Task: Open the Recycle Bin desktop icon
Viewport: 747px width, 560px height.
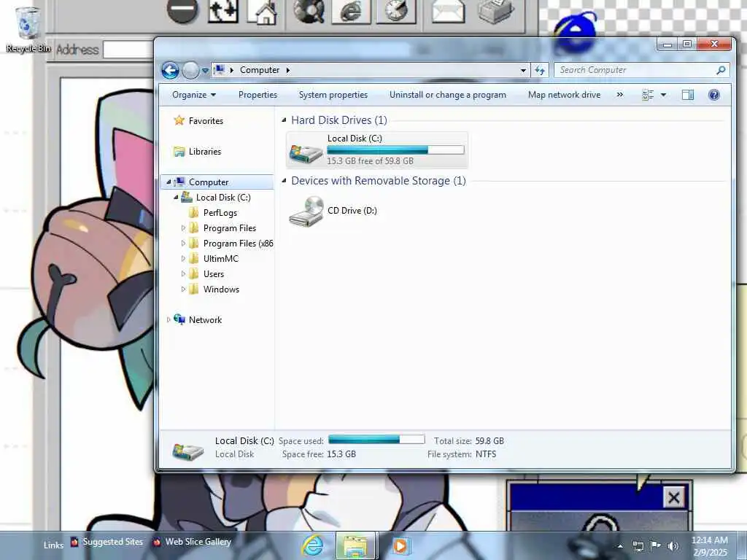Action: click(x=28, y=29)
